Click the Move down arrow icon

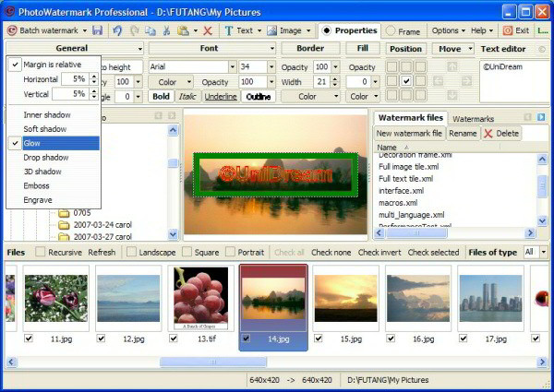452,95
